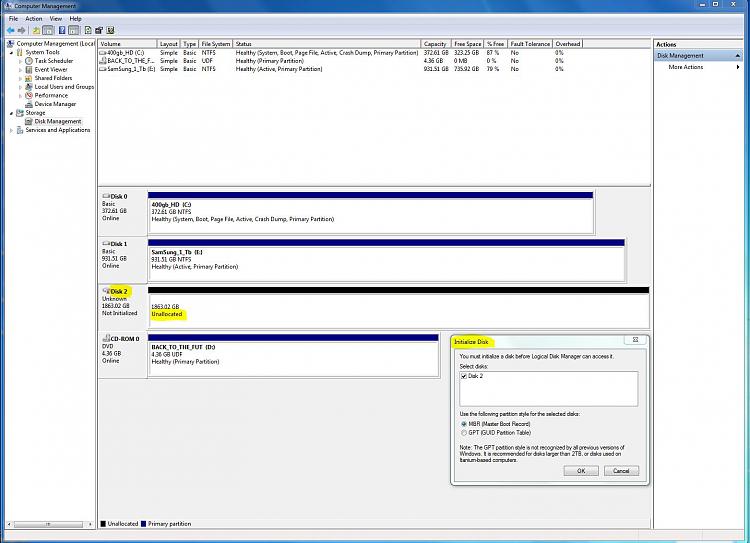Image resolution: width=750 pixels, height=543 pixels.
Task: Expand the Services and Applications node
Action: tap(11, 130)
